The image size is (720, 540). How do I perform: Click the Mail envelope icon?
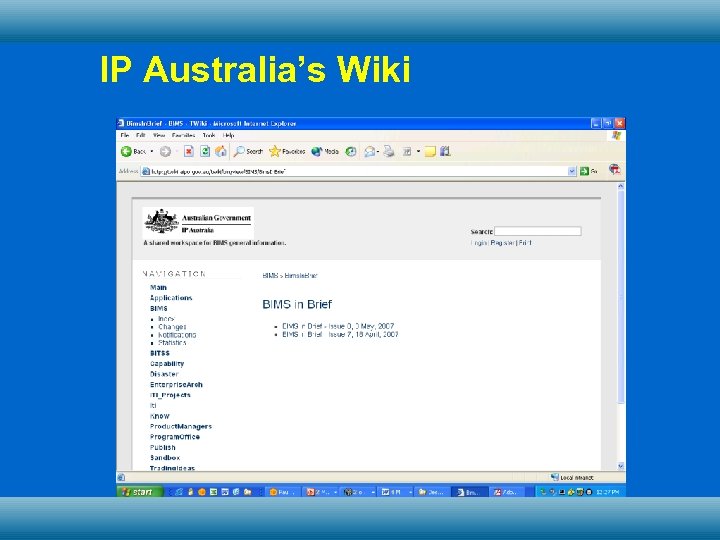pos(369,152)
